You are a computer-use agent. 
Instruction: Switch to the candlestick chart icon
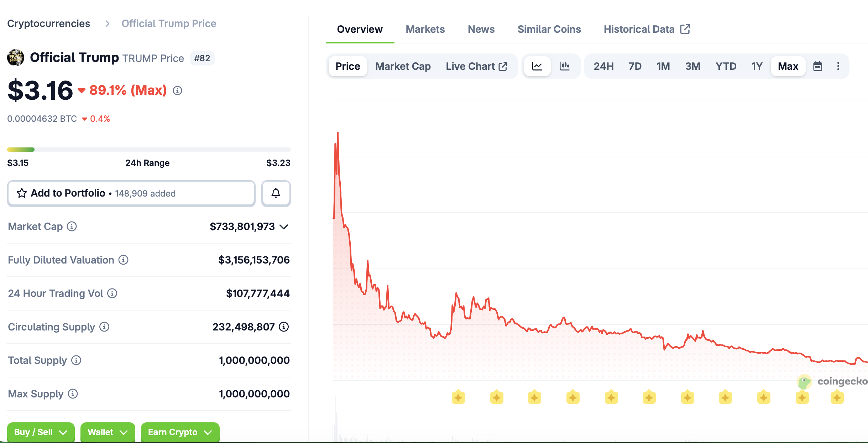click(565, 66)
